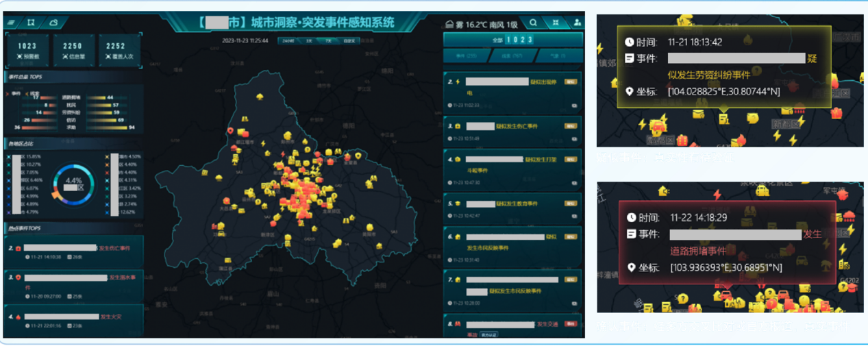Click the 1023 预警数 stat card
868x346 pixels.
28,51
